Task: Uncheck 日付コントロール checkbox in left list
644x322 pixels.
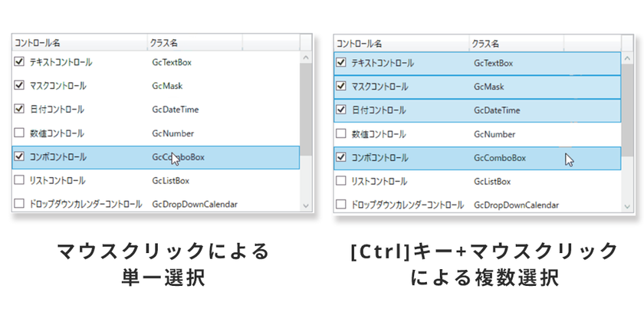Action: click(x=19, y=109)
